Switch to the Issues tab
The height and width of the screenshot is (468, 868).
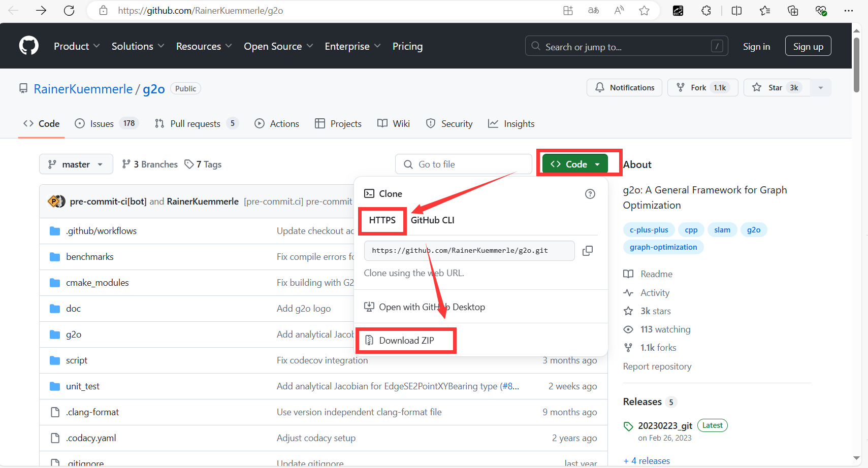coord(107,123)
